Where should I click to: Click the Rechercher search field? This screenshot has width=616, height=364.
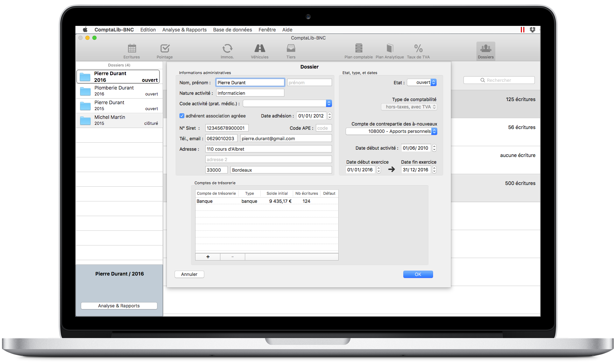tap(499, 80)
